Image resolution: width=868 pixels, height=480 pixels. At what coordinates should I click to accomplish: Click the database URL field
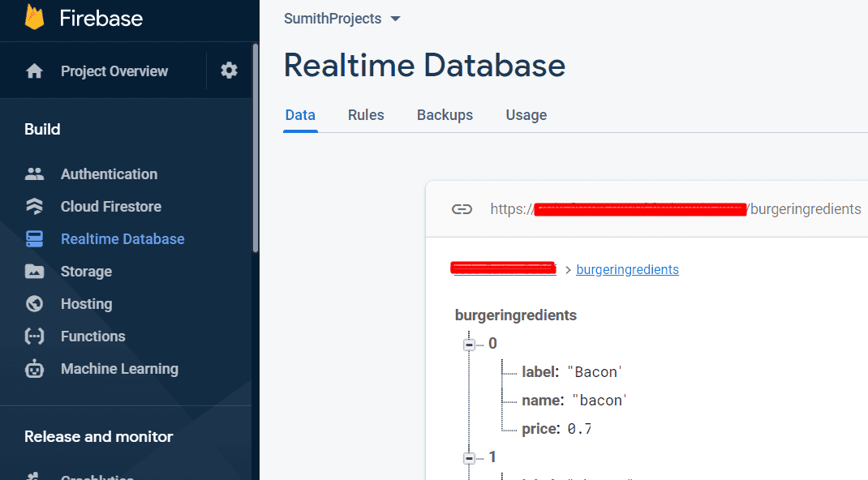(x=676, y=209)
